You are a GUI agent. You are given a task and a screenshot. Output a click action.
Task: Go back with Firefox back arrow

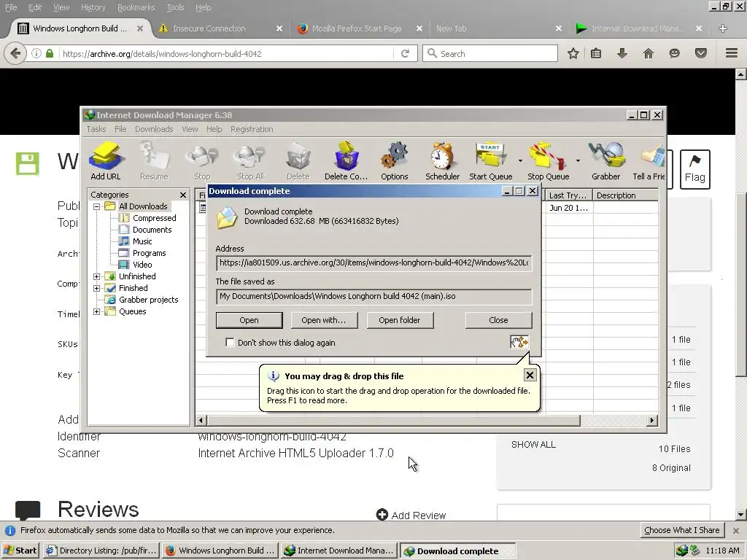15,53
